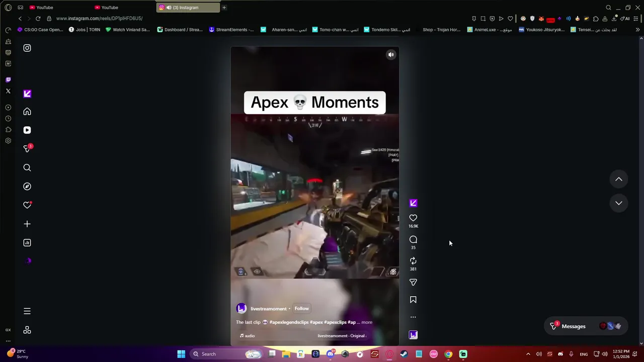Repost the reel with 381 reposts
The height and width of the screenshot is (362, 644).
point(413,261)
